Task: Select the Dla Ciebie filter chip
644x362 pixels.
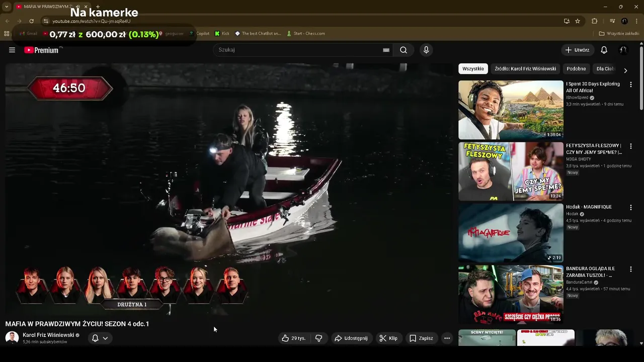Action: pos(605,69)
